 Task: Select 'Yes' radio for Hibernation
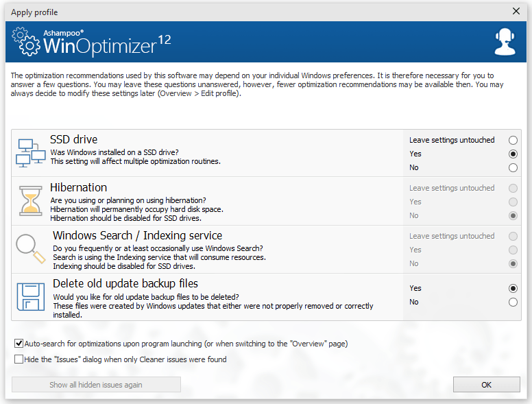[513, 202]
